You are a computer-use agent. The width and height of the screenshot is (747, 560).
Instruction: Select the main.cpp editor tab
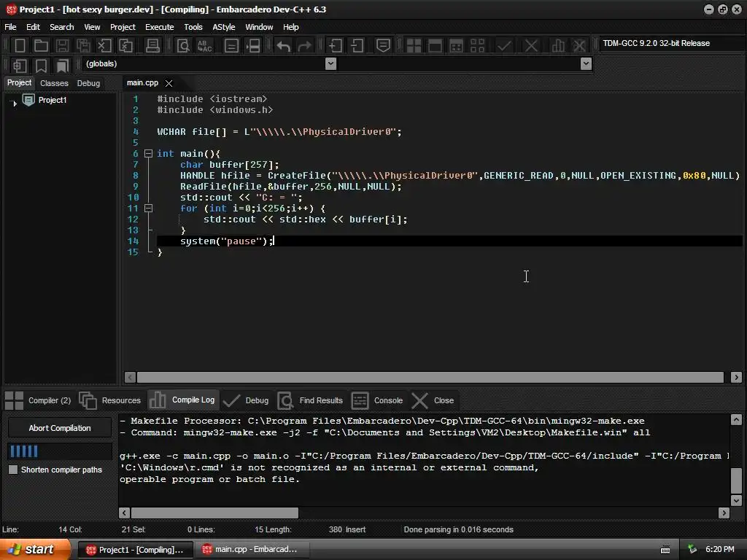pos(142,83)
